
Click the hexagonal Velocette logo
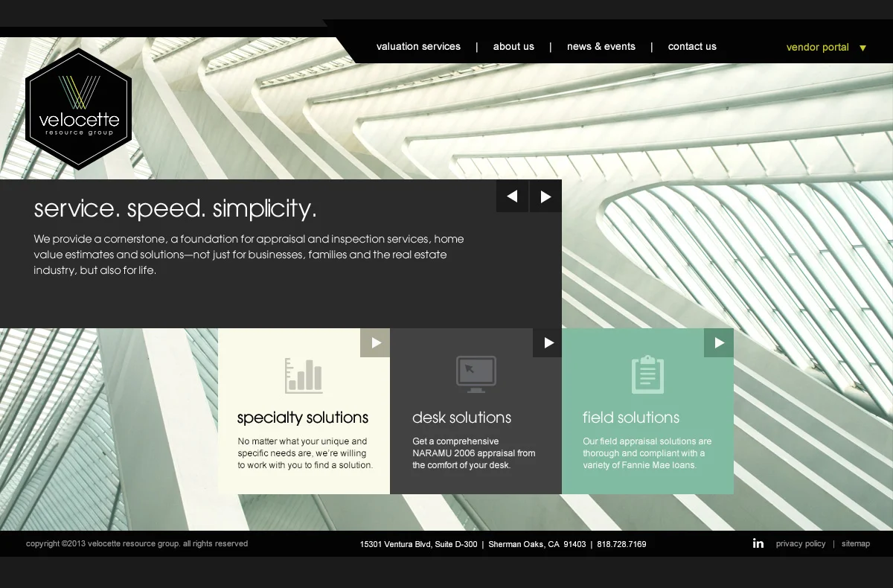tap(78, 109)
